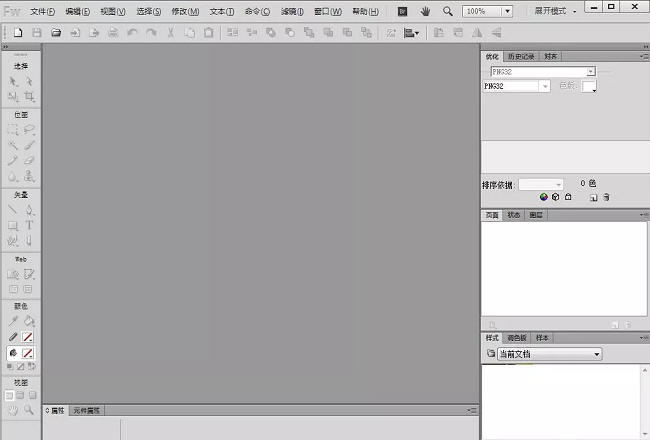Click the Redo arrow icon

click(x=151, y=32)
